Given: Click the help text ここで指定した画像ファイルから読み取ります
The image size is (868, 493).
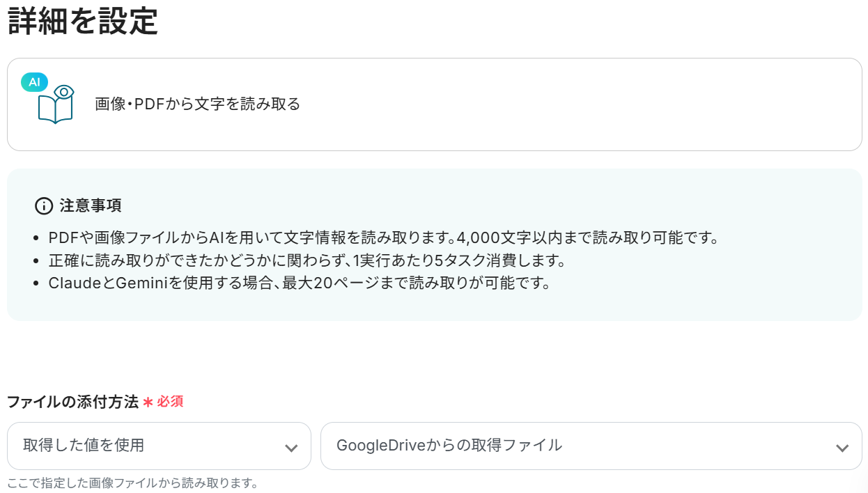Looking at the screenshot, I should click(132, 483).
